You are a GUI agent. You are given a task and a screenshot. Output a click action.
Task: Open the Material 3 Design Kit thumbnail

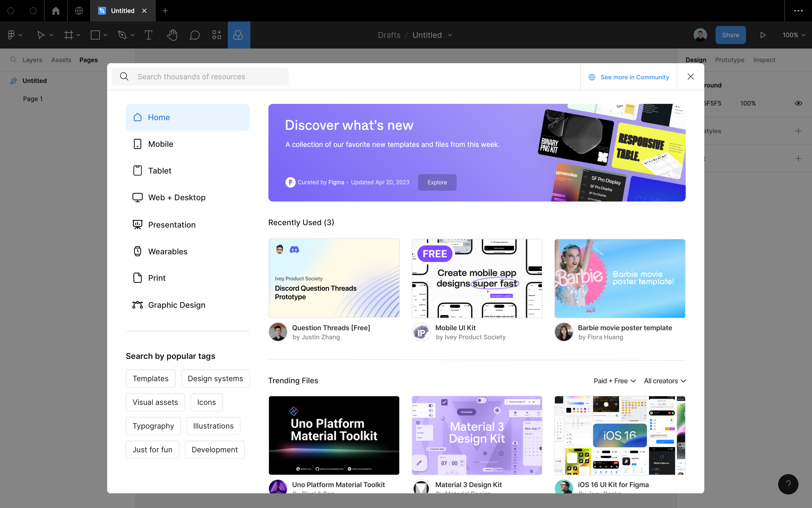pos(477,435)
